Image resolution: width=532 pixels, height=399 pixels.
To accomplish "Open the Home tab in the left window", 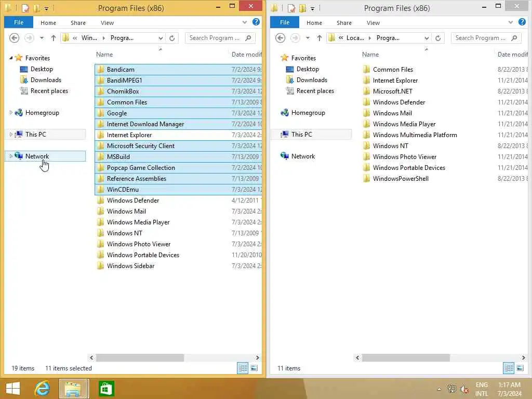I will click(x=48, y=23).
